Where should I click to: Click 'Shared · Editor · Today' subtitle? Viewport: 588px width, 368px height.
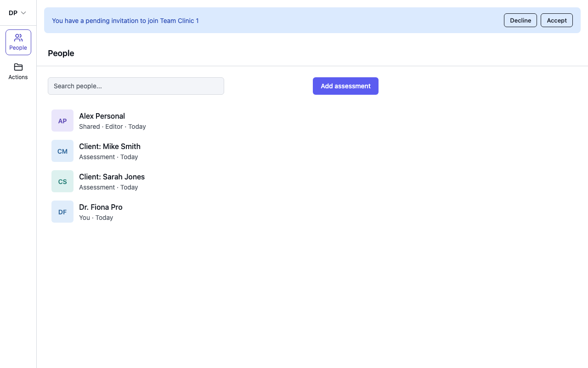[113, 126]
